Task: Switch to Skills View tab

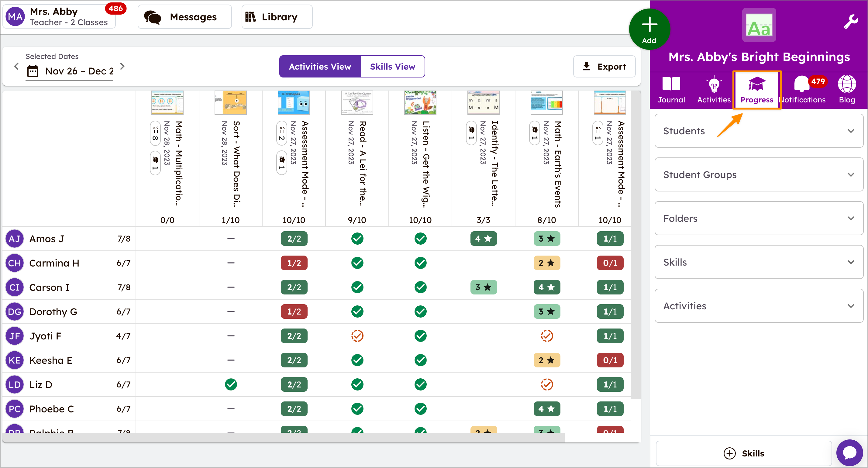Action: [x=392, y=66]
